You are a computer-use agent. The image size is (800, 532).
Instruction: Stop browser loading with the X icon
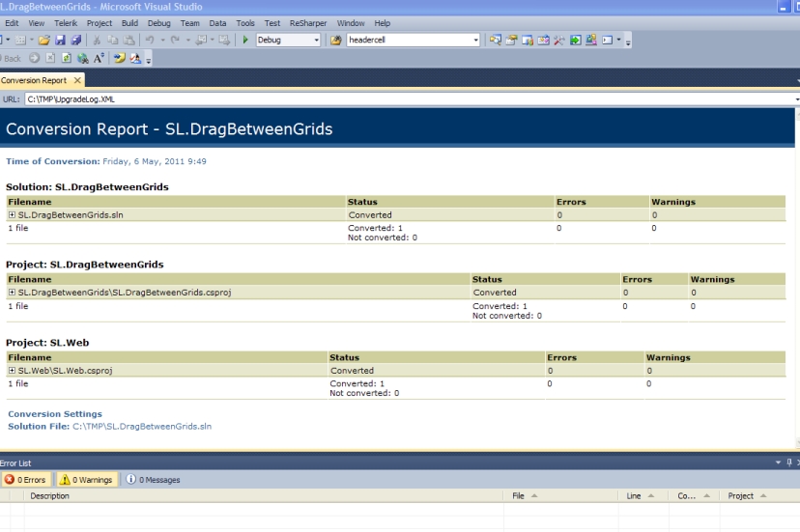(50, 58)
